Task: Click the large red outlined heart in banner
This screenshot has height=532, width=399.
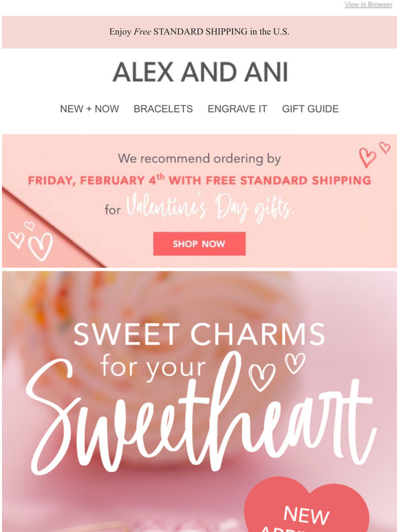Action: pyautogui.click(x=367, y=157)
